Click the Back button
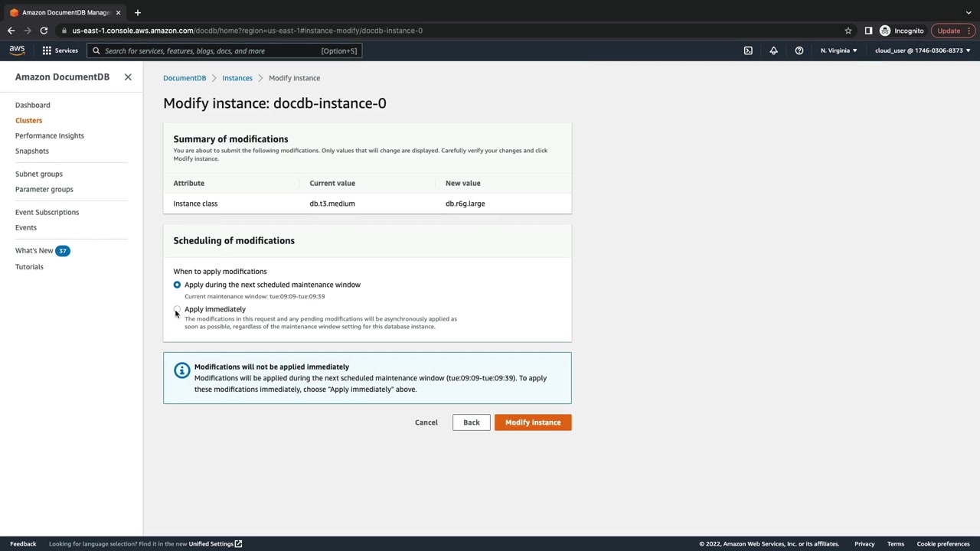 pos(471,422)
